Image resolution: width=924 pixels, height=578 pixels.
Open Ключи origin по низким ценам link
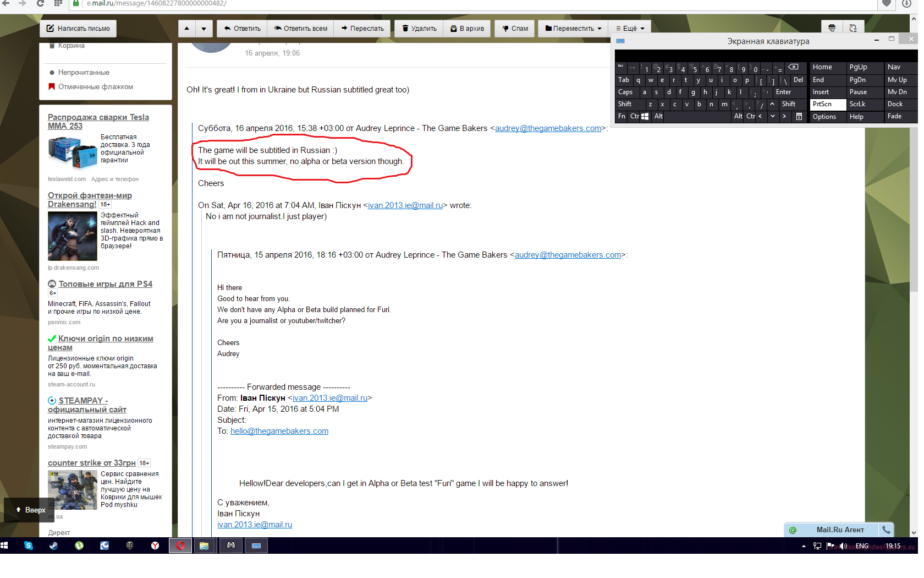pos(101,343)
